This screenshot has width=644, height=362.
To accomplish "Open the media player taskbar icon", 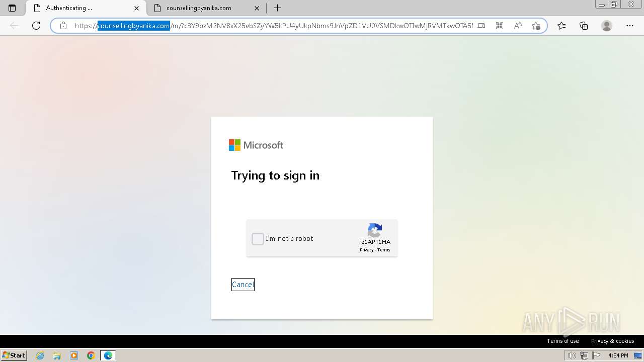I will 74,355.
